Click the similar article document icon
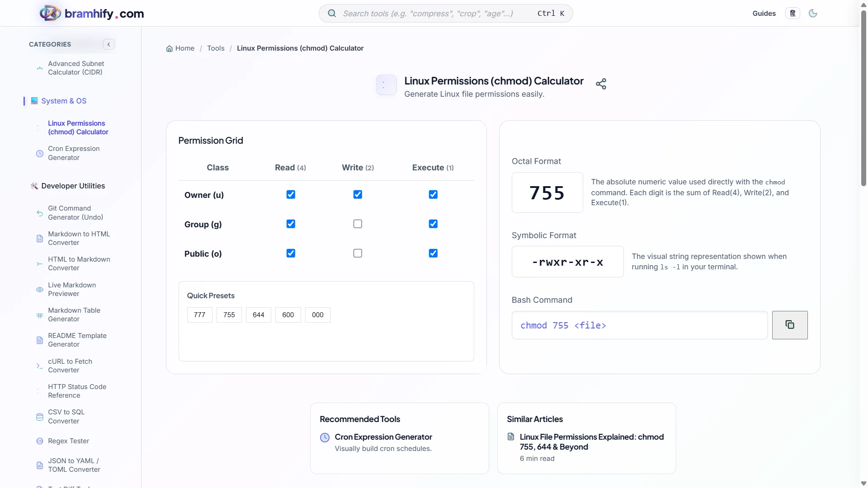Screen dimensions: 868x488 pyautogui.click(x=511, y=437)
